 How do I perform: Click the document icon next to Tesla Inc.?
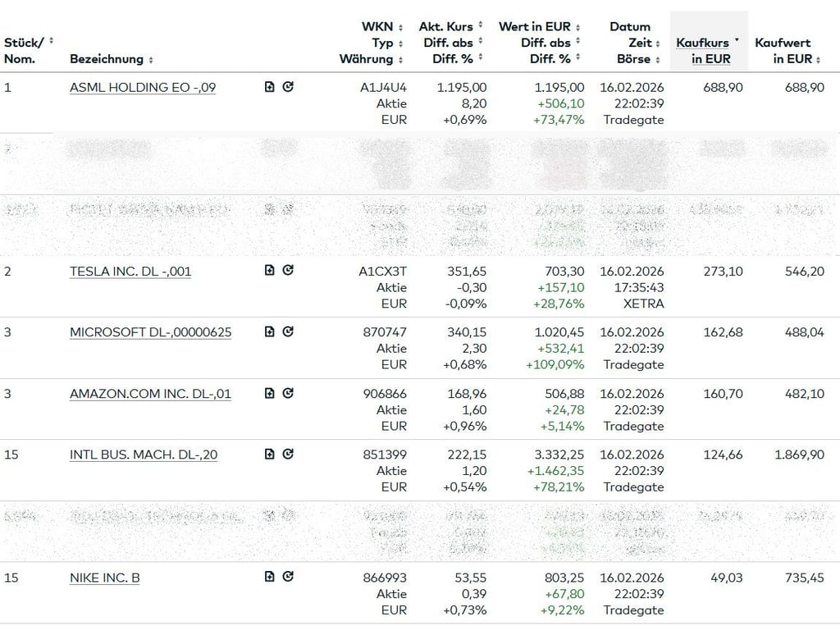pyautogui.click(x=270, y=270)
